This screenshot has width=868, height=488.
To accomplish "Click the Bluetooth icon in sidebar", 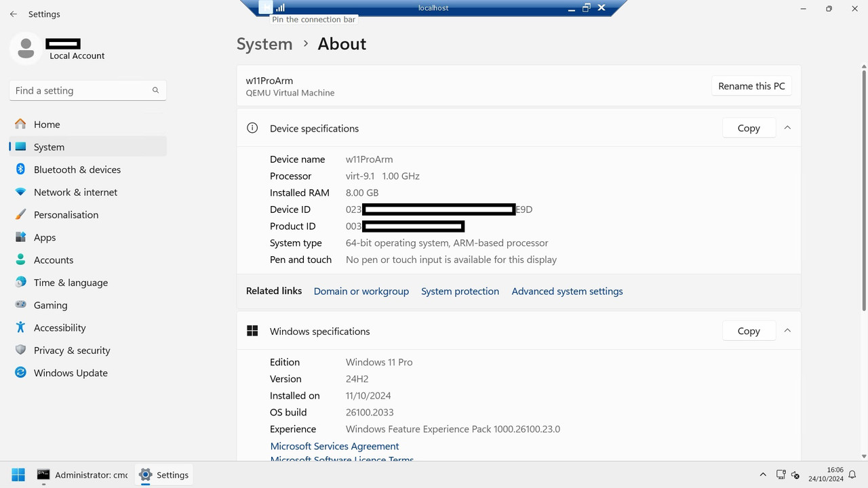I will tap(20, 169).
